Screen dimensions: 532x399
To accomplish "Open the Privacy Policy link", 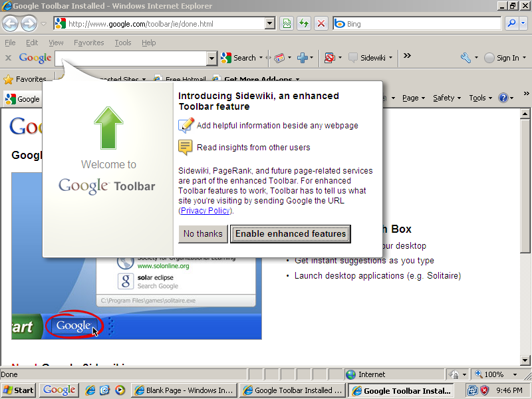I will (205, 211).
